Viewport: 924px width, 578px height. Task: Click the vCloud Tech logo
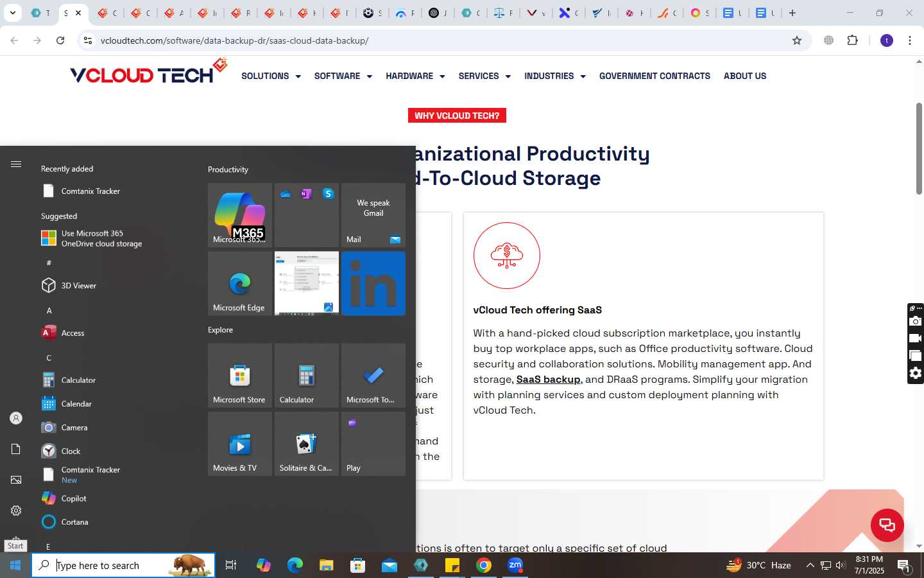(x=149, y=72)
